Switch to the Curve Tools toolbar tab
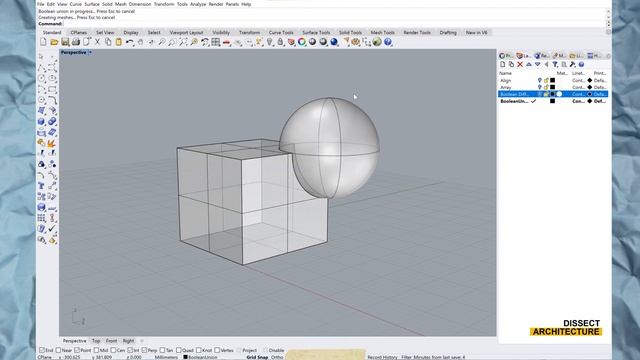Viewport: 640px width, 360px height. (281, 32)
